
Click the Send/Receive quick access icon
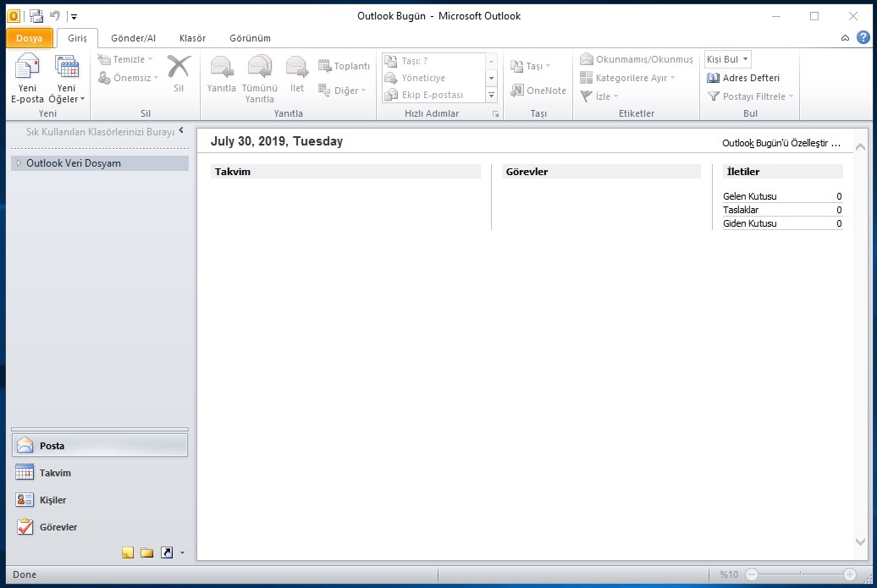click(36, 15)
